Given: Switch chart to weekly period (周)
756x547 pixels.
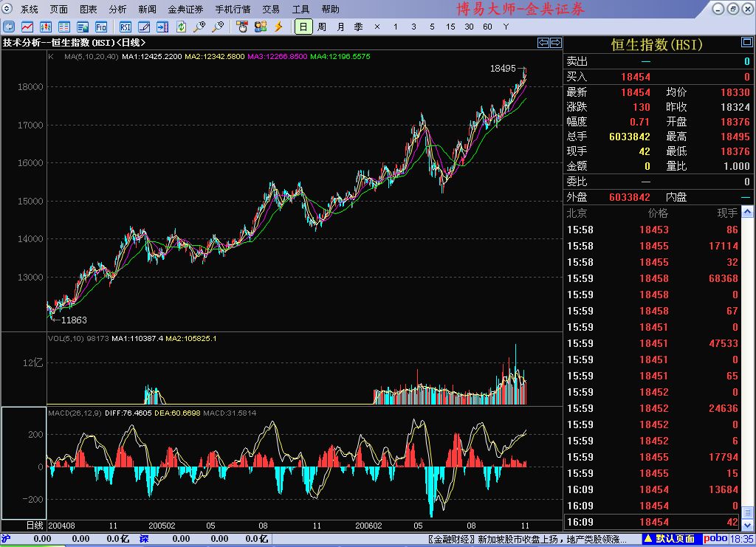Looking at the screenshot, I should pyautogui.click(x=322, y=27).
